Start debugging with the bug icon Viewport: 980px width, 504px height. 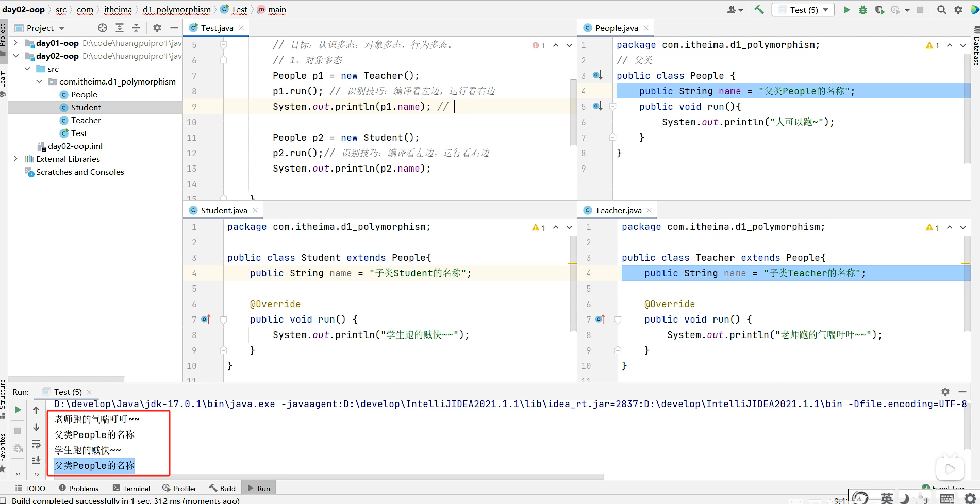click(863, 10)
